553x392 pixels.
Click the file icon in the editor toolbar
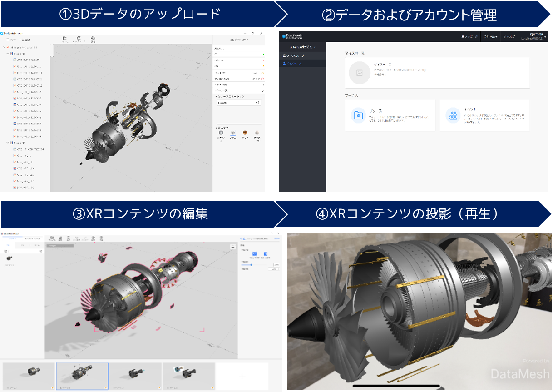click(x=52, y=238)
